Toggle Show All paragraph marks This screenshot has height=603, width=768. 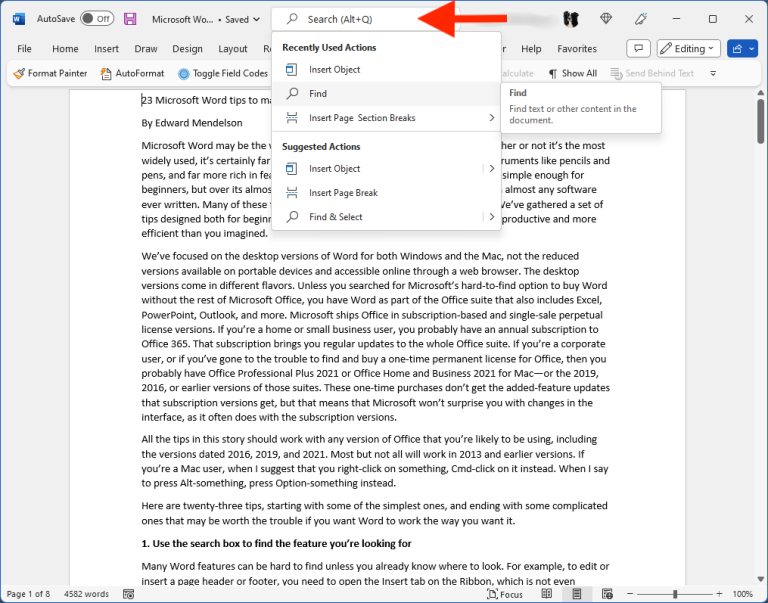pyautogui.click(x=573, y=73)
